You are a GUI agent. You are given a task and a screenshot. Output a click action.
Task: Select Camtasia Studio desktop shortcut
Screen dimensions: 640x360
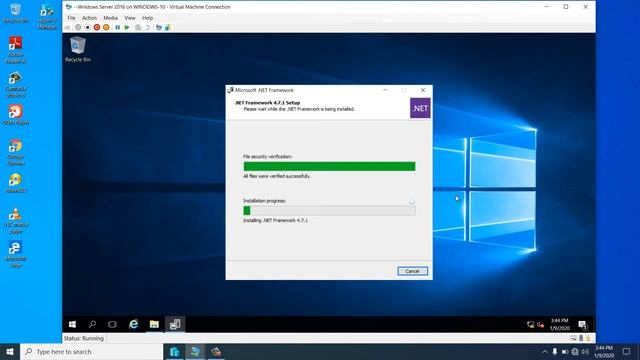(16, 84)
